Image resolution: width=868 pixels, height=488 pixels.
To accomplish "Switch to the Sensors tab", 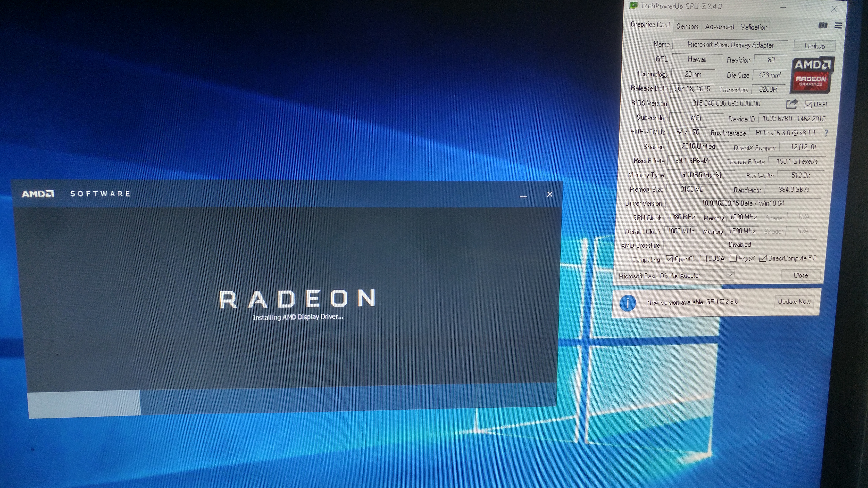I will point(687,26).
